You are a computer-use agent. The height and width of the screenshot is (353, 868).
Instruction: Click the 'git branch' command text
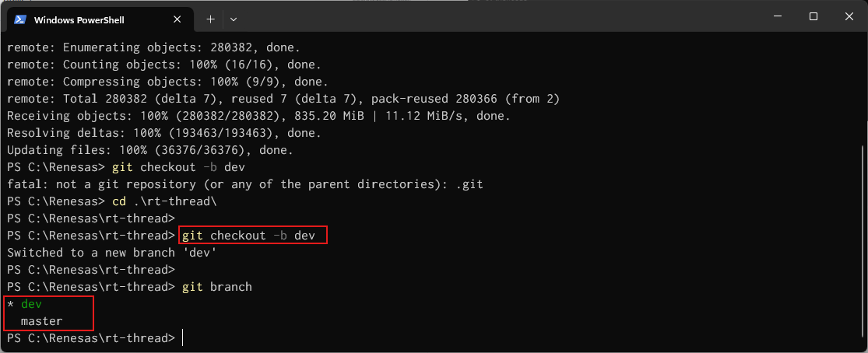(217, 287)
